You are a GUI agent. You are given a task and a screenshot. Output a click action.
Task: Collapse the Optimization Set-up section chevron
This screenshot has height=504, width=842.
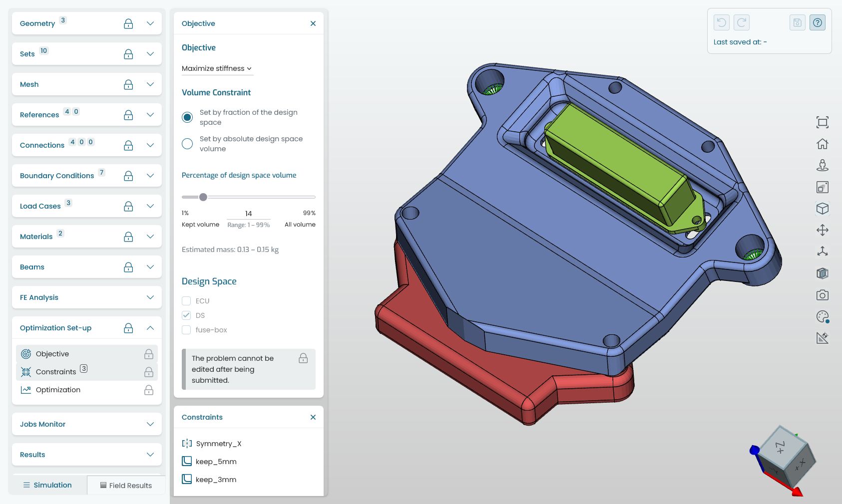[x=150, y=328]
